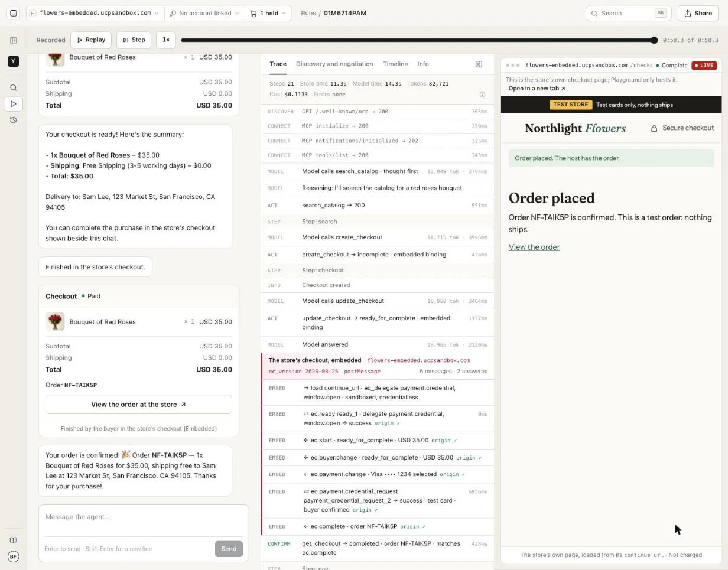Image resolution: width=728 pixels, height=570 pixels.
Task: Click Open in a new tab link
Action: (x=537, y=89)
